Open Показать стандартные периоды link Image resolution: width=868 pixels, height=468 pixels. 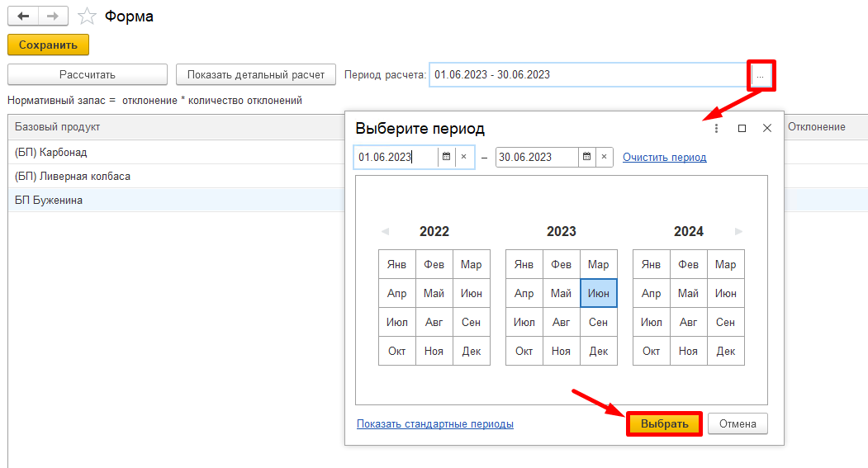[434, 423]
